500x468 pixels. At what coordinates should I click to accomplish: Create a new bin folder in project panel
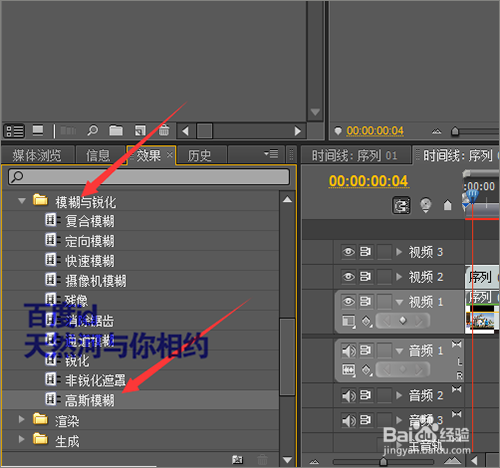point(116,130)
